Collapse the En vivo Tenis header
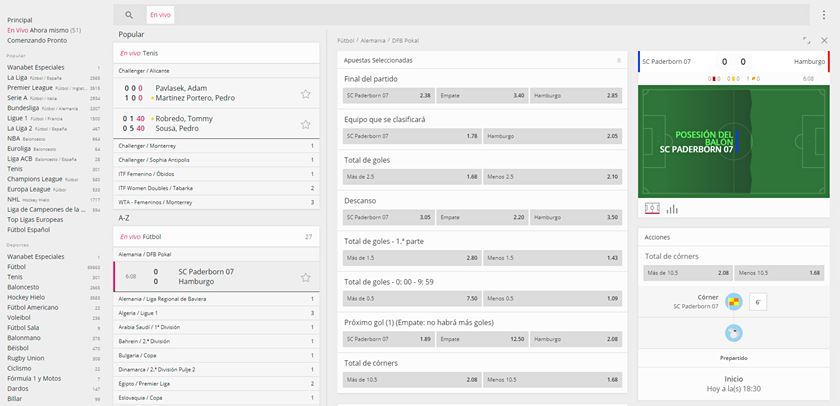 coord(216,53)
